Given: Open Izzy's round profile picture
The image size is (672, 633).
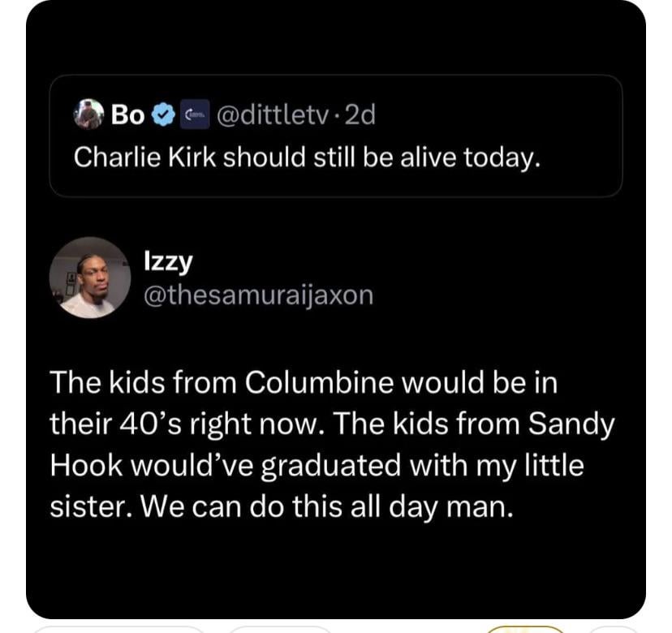Looking at the screenshot, I should click(x=90, y=278).
